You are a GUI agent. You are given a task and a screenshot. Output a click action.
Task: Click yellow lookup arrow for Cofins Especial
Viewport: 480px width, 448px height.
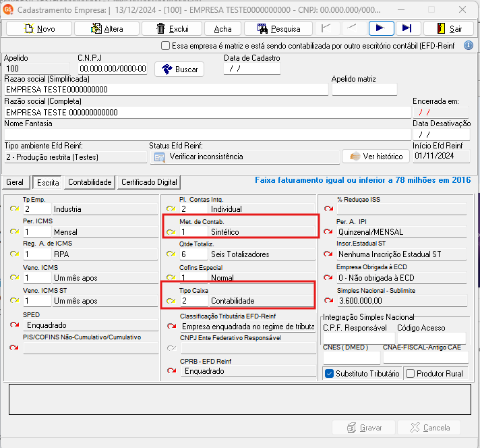[x=171, y=277]
